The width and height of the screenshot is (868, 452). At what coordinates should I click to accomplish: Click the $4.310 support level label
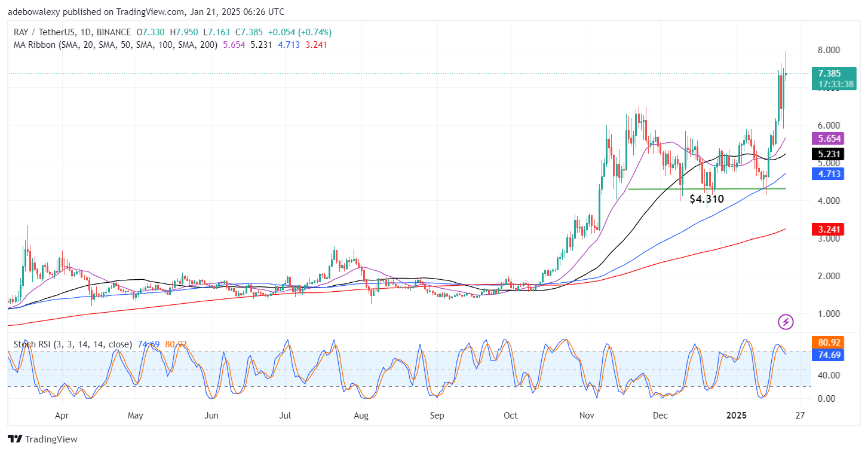coord(707,199)
